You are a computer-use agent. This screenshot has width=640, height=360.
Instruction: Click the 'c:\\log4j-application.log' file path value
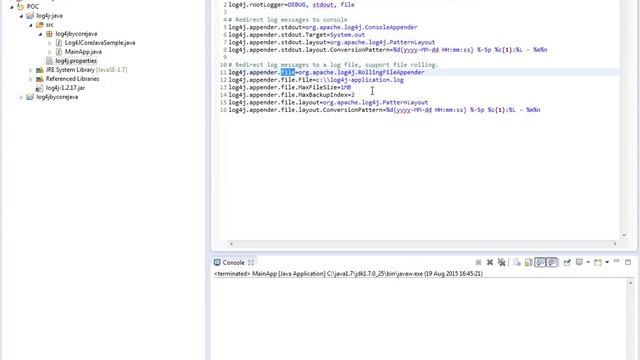coord(360,80)
